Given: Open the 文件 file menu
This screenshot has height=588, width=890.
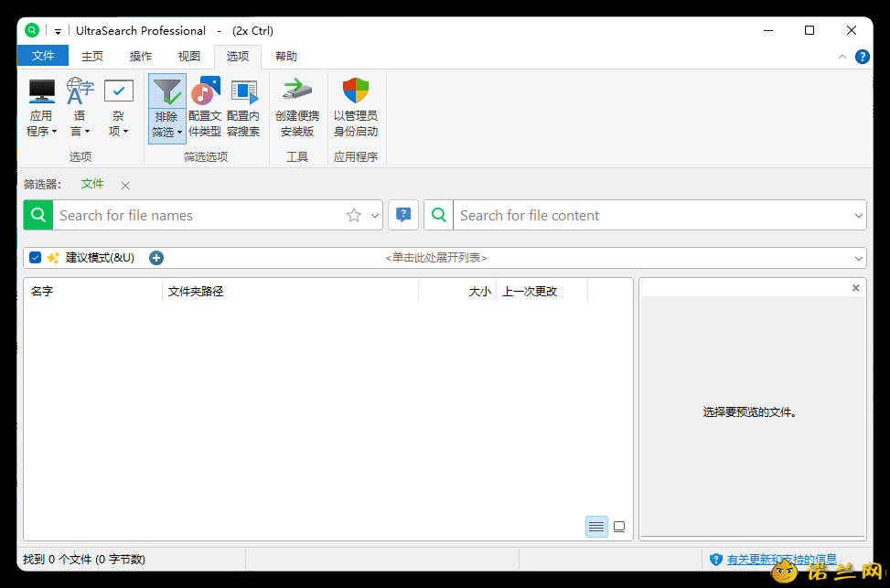Looking at the screenshot, I should [43, 56].
